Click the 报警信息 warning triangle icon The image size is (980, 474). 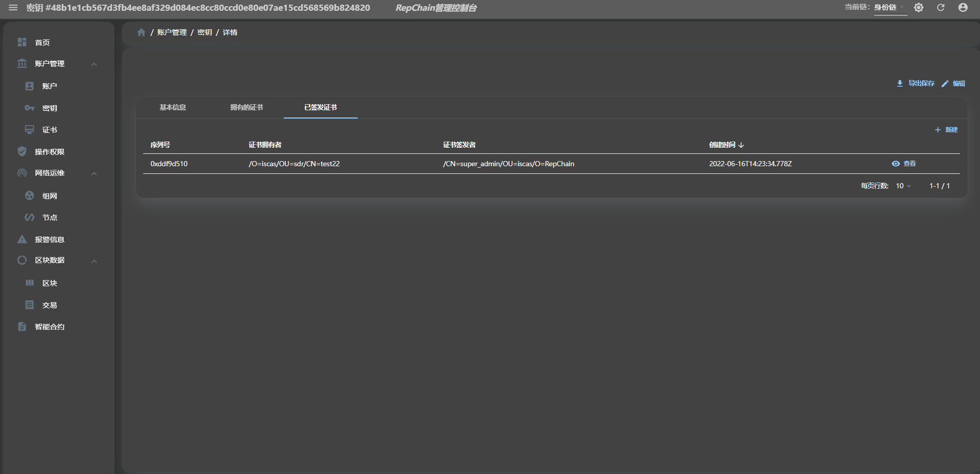pyautogui.click(x=22, y=239)
